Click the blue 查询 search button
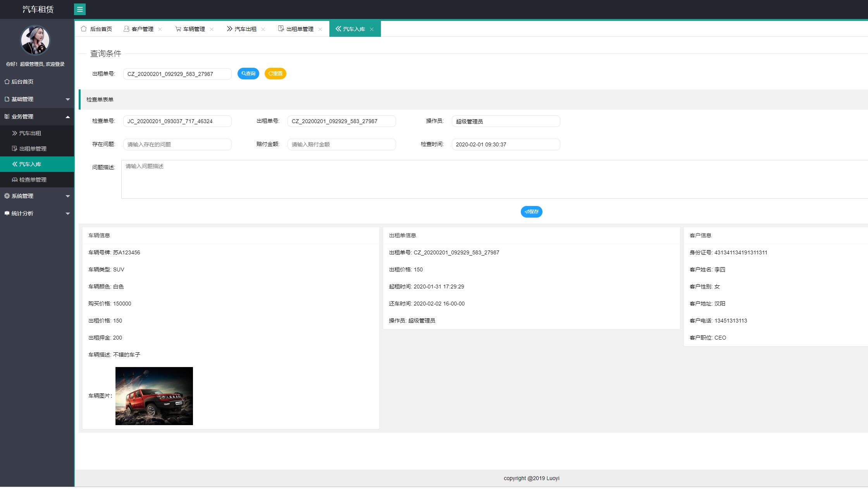The height and width of the screenshot is (489, 868). point(248,74)
